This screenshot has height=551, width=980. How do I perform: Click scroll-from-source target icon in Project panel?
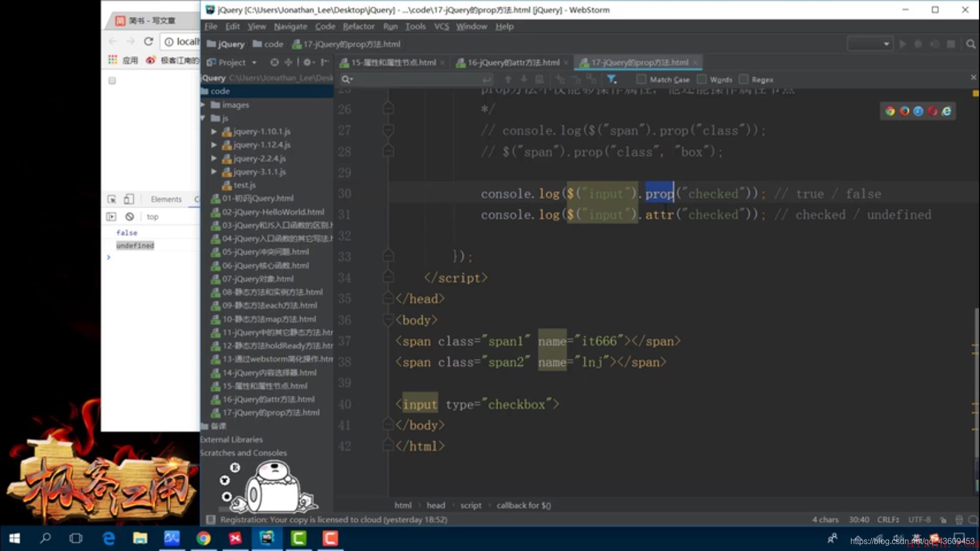(x=275, y=62)
